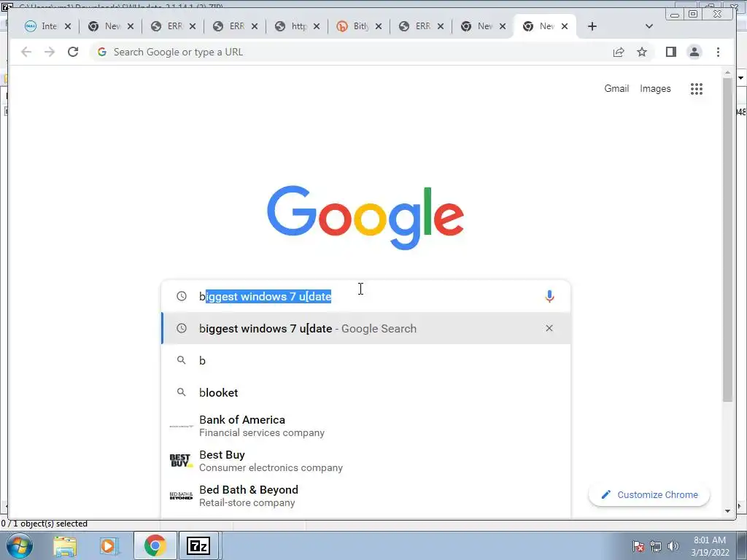Open the Windows Start menu
The height and width of the screenshot is (560, 747).
[19, 545]
